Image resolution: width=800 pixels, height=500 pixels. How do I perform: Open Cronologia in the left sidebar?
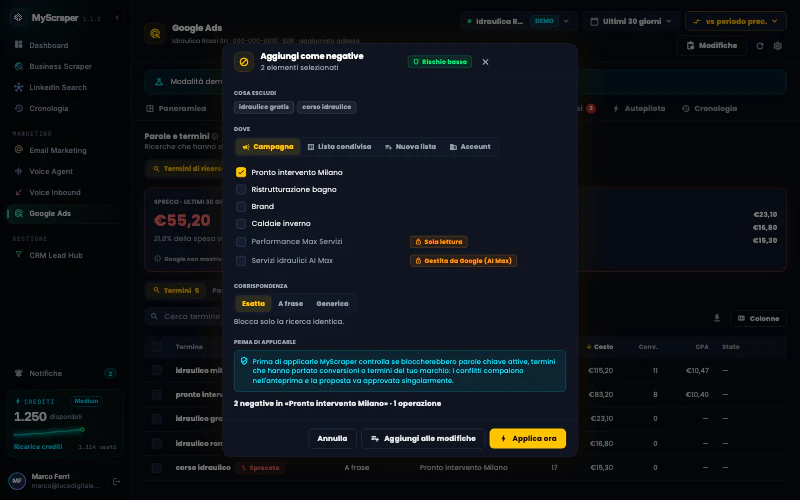(48, 108)
